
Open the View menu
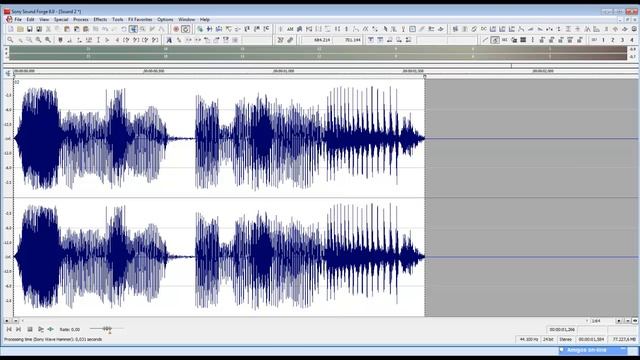point(44,20)
